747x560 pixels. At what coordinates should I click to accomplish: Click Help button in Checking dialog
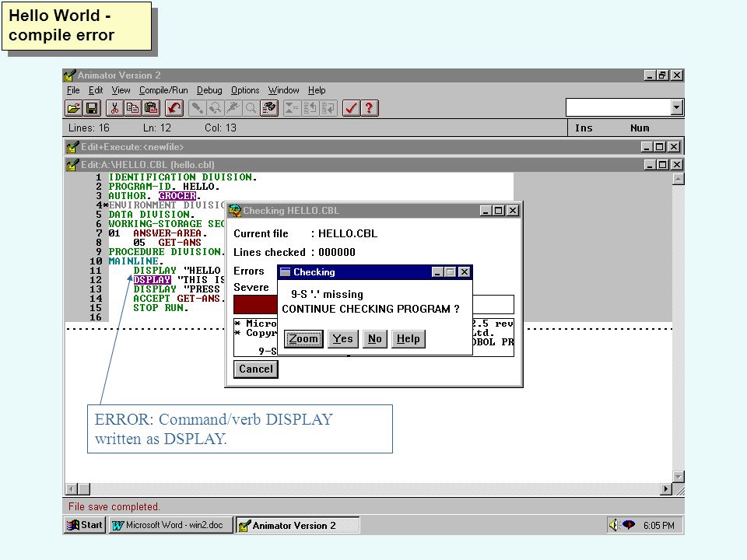point(409,339)
